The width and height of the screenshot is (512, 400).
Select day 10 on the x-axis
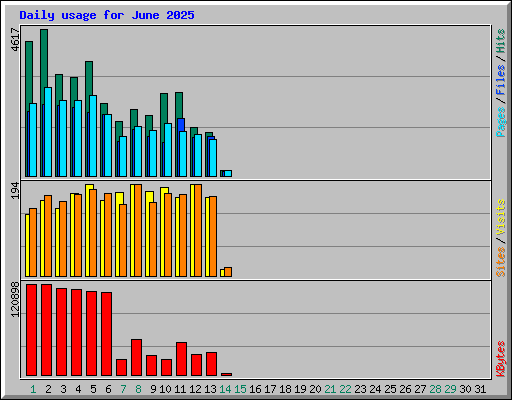click(165, 389)
